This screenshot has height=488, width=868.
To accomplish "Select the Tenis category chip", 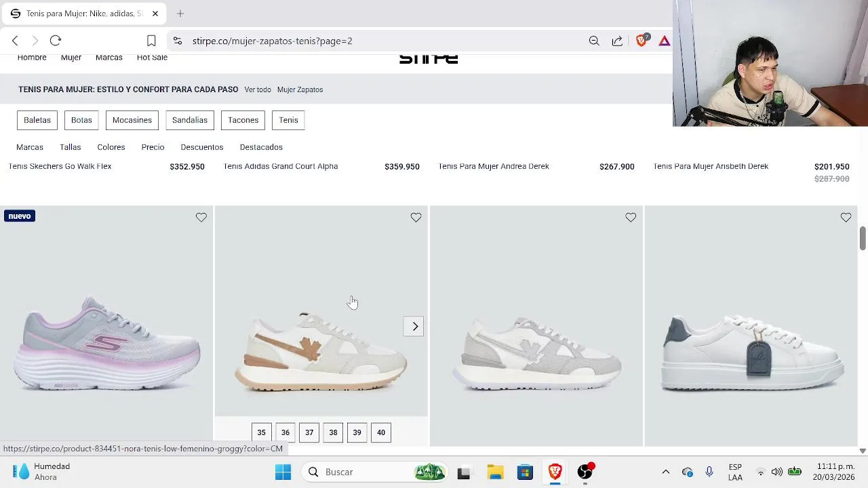I will tap(288, 120).
